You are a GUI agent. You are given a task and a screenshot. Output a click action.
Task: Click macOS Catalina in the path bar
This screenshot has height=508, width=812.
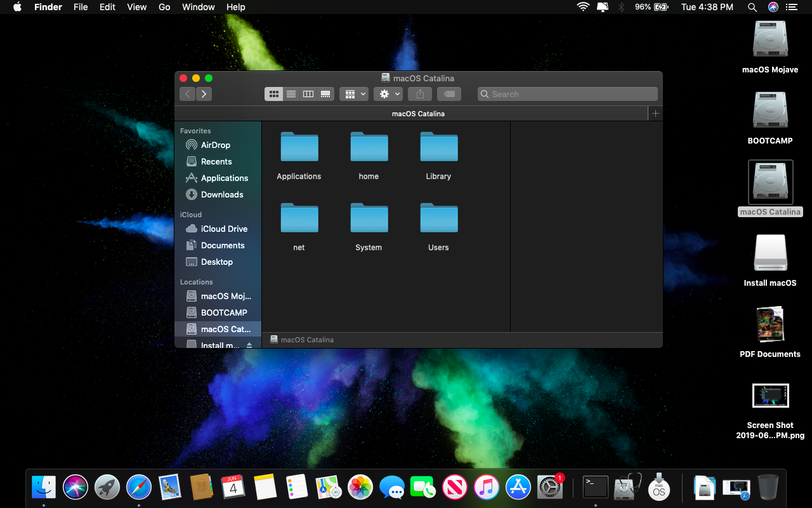tap(302, 340)
